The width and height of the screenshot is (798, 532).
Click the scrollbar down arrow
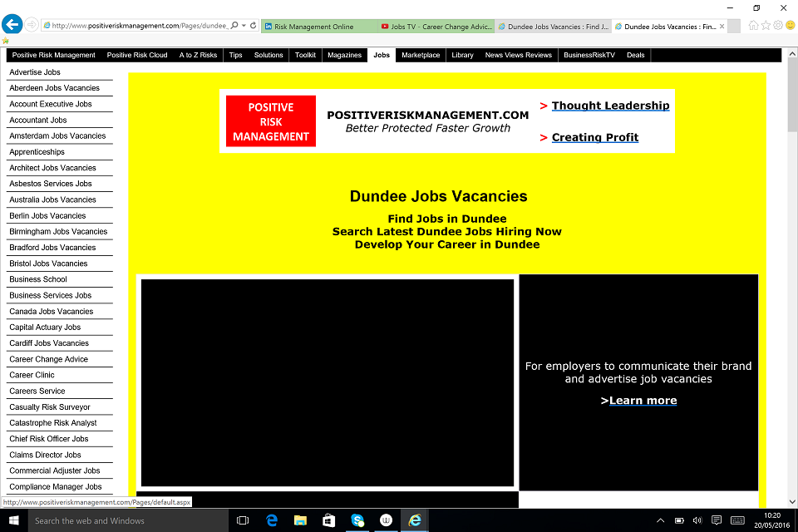click(792, 502)
